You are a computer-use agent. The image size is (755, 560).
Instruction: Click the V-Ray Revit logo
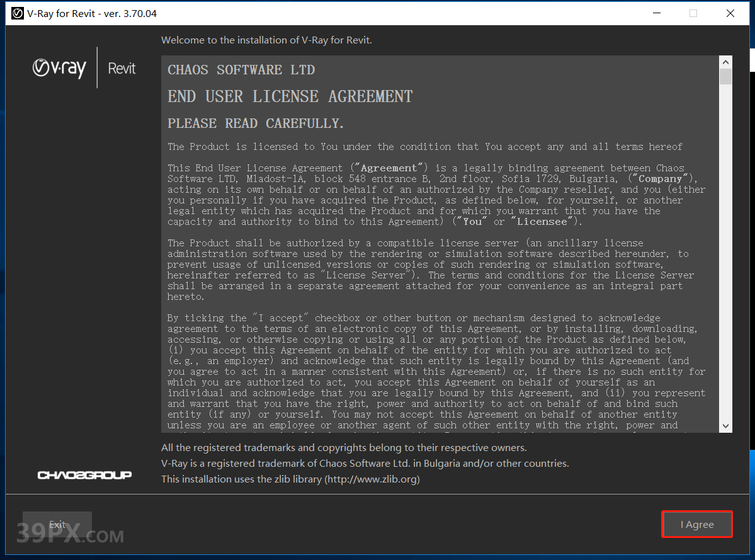coord(84,68)
